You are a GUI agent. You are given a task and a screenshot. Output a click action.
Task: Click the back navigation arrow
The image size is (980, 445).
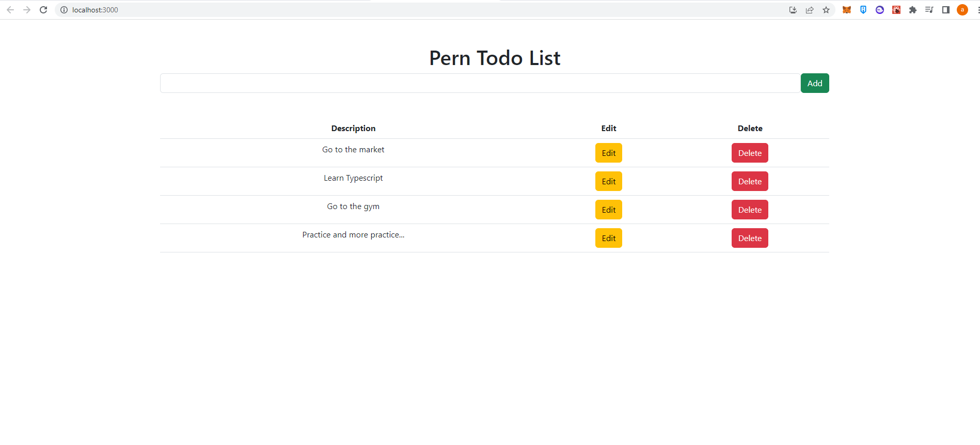[10, 9]
